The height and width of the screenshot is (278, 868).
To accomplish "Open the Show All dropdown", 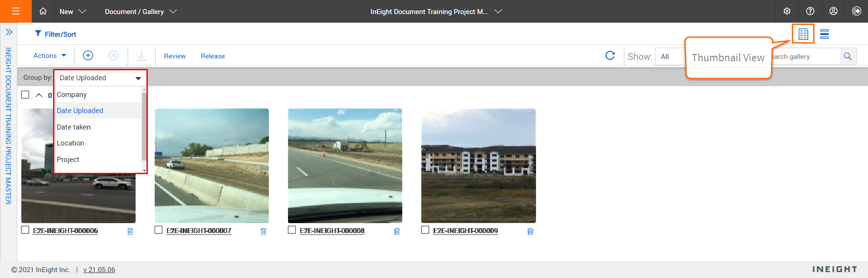I will pos(670,57).
